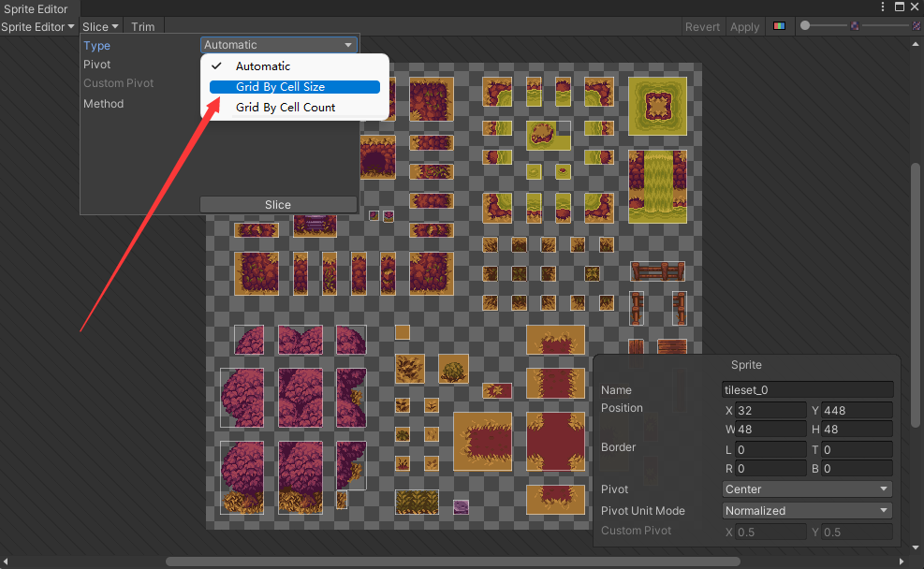
Task: Click the Custom Pivot Y field
Action: pyautogui.click(x=857, y=532)
